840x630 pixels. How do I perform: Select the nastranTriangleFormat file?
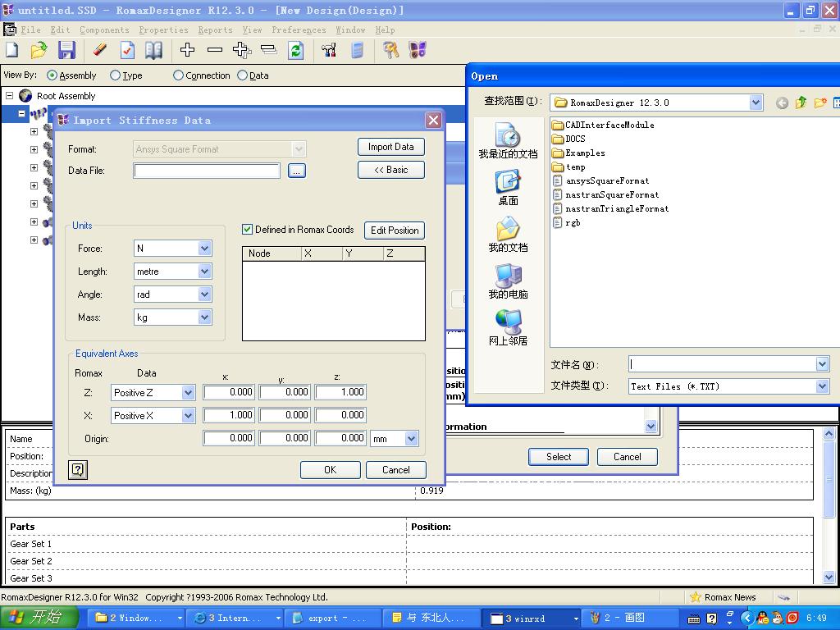[610, 209]
